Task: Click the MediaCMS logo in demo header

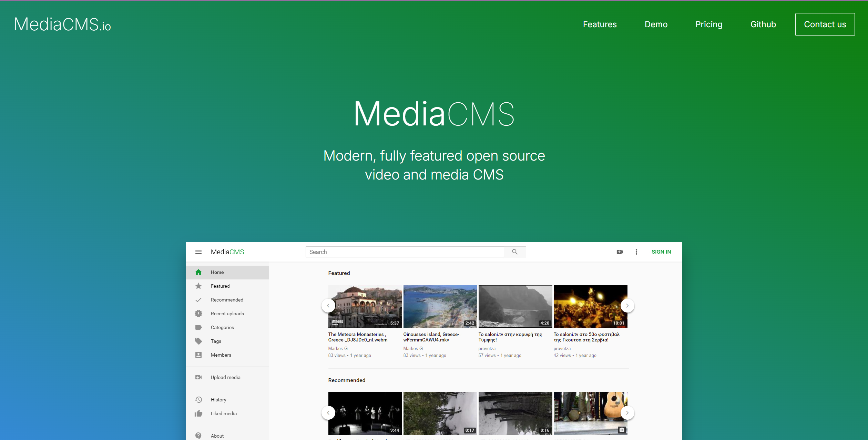Action: tap(227, 252)
